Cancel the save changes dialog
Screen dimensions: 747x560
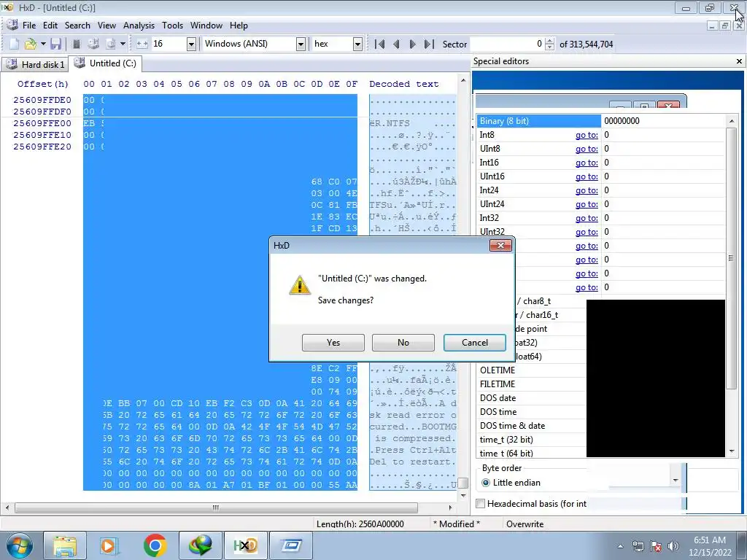coord(474,343)
